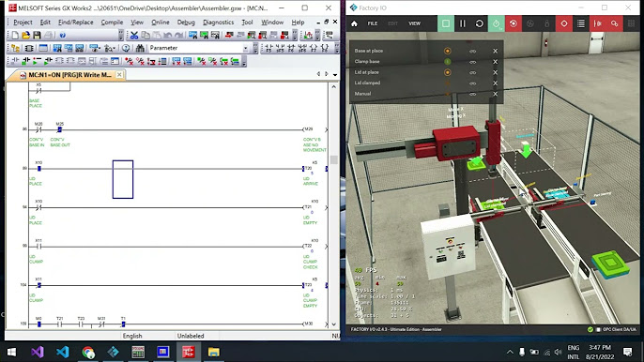
Task: Open the Diagnostics menu
Action: point(218,23)
